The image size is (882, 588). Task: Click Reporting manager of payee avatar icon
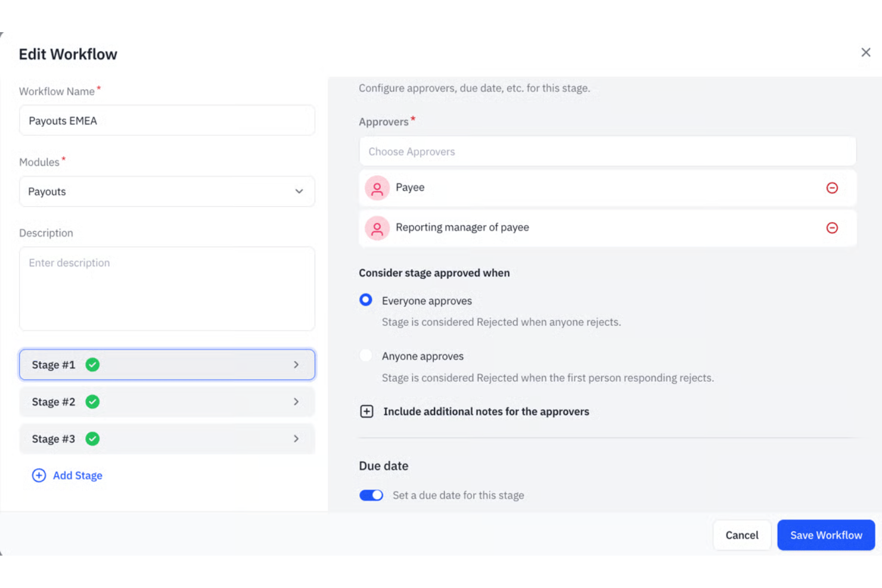[x=377, y=228]
